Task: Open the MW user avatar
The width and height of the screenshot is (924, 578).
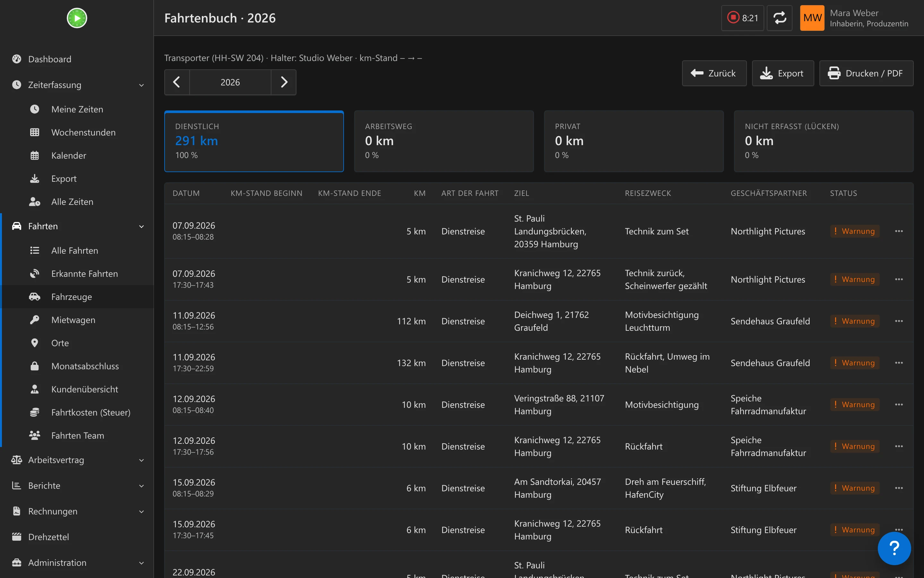Action: [x=812, y=18]
